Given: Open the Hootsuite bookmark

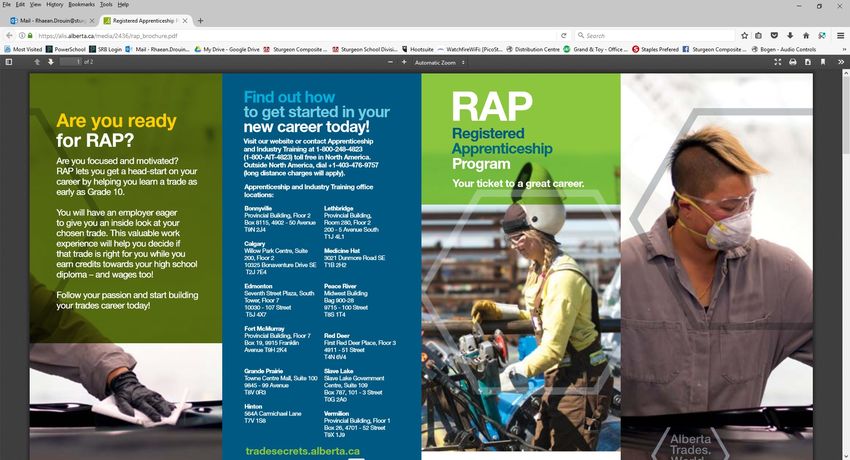Looking at the screenshot, I should pyautogui.click(x=417, y=49).
